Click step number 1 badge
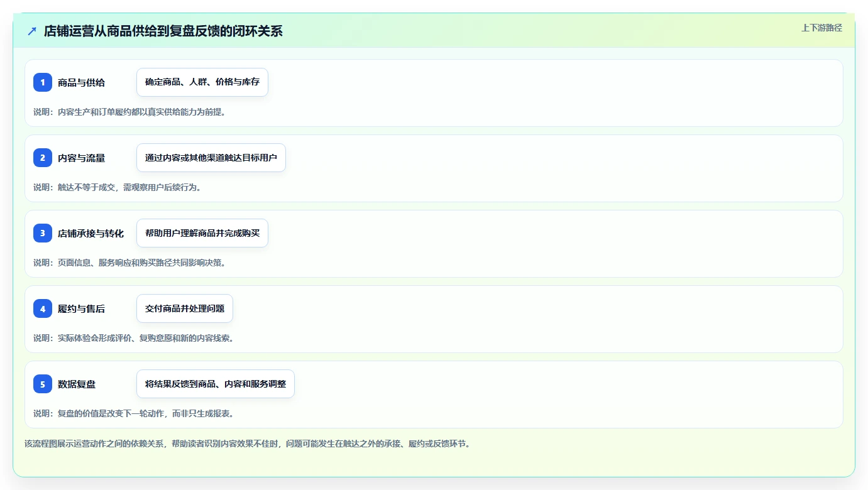 click(43, 82)
